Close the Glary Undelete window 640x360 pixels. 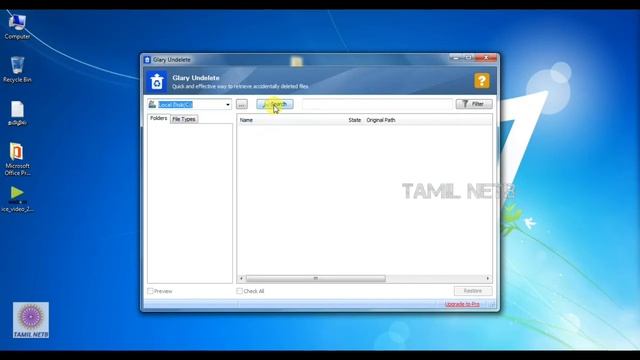pyautogui.click(x=486, y=58)
